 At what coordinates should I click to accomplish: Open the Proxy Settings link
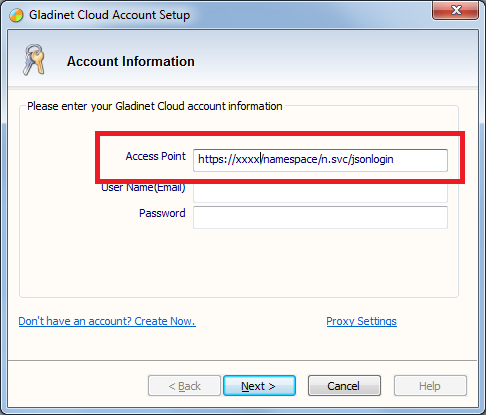coord(361,321)
